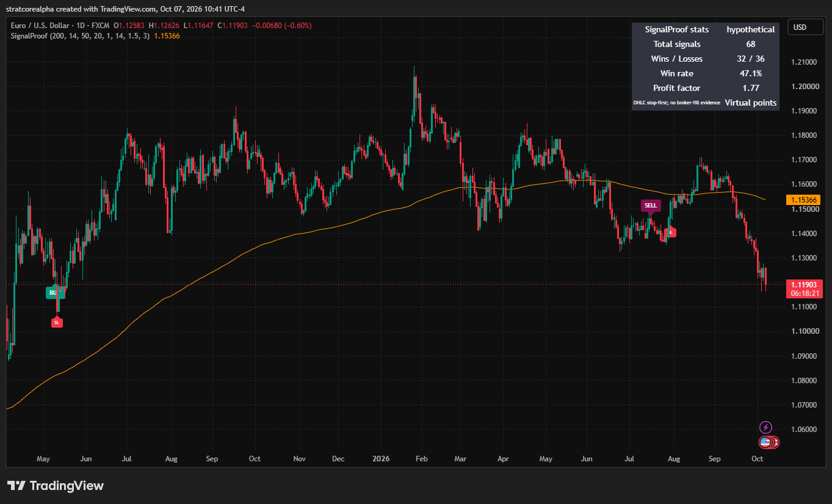Click the red 1.11903 current price label
Screen dimensions: 832x504
coord(803,284)
